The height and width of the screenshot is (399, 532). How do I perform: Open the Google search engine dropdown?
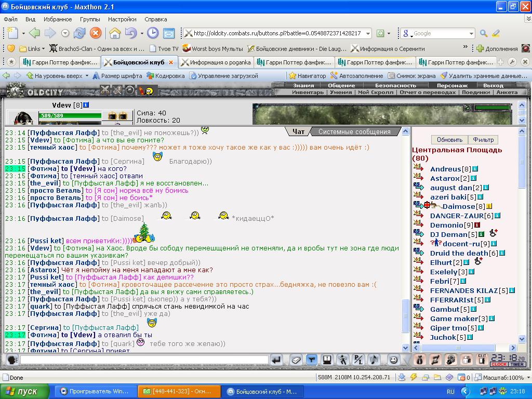click(x=471, y=34)
